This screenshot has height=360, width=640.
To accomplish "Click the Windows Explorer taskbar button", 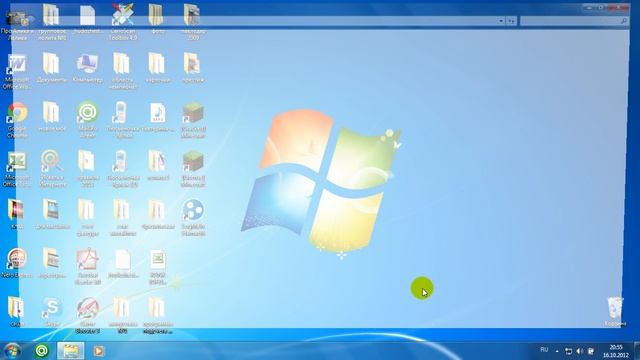I will coord(71,351).
